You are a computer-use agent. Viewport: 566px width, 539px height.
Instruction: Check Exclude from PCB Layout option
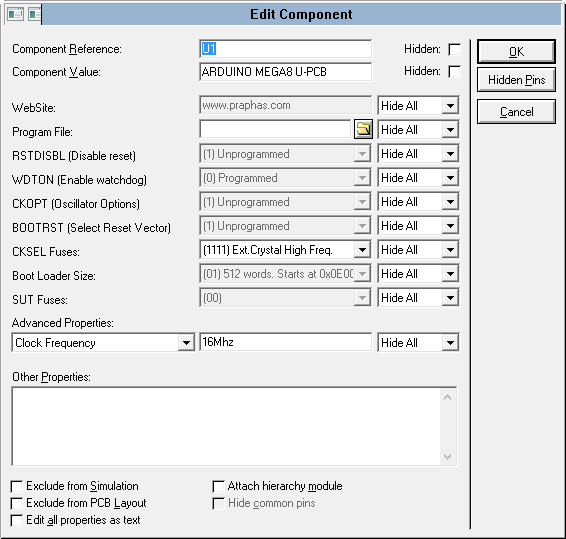coord(17,503)
